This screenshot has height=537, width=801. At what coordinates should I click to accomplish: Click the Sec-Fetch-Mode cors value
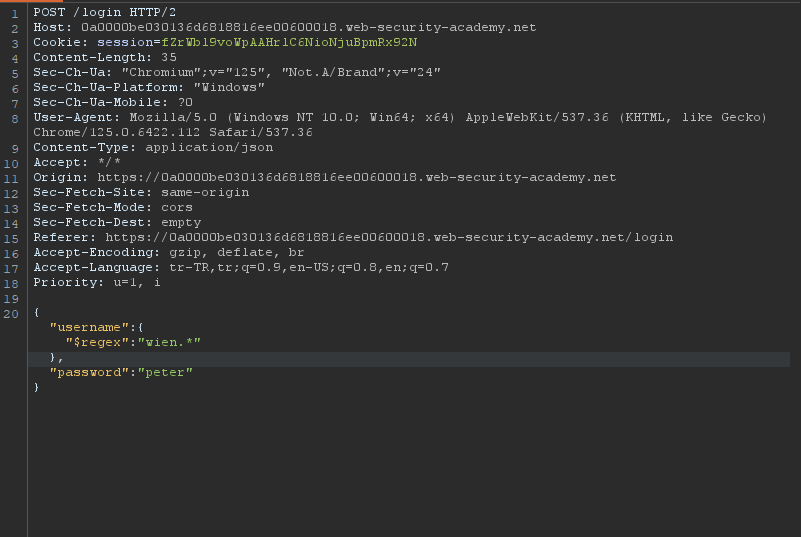click(177, 207)
